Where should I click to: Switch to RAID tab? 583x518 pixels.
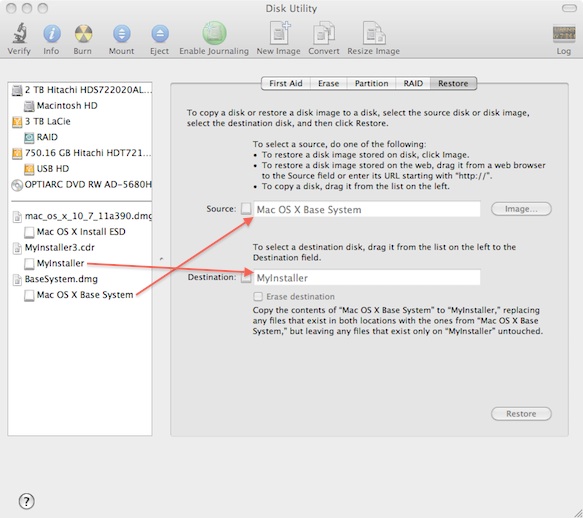pyautogui.click(x=413, y=83)
